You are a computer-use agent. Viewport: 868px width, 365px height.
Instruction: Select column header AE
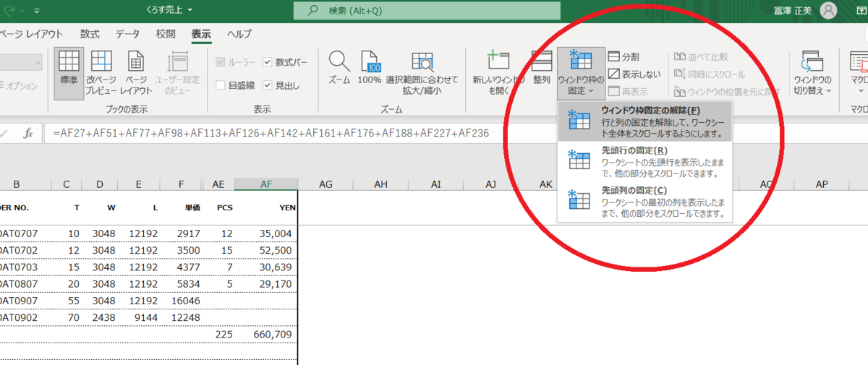pos(220,185)
